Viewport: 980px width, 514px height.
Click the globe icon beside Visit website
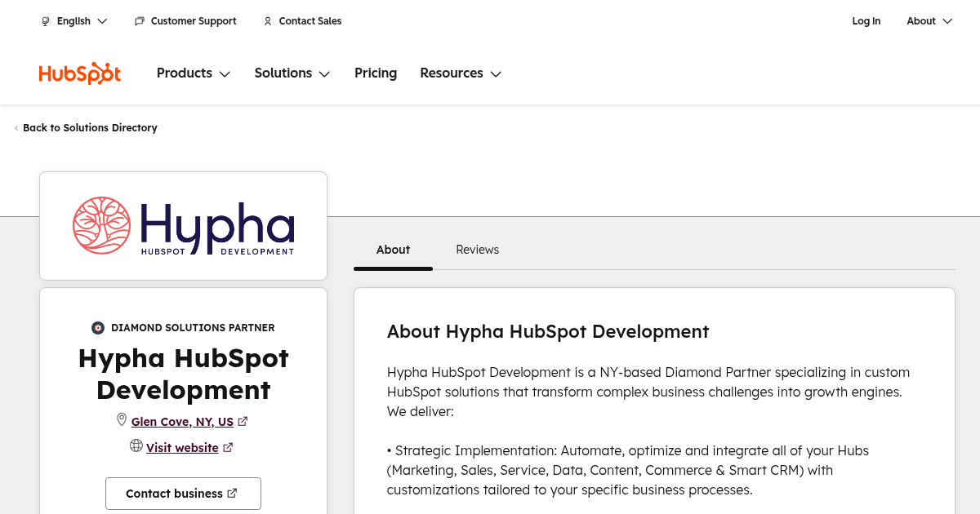point(136,446)
